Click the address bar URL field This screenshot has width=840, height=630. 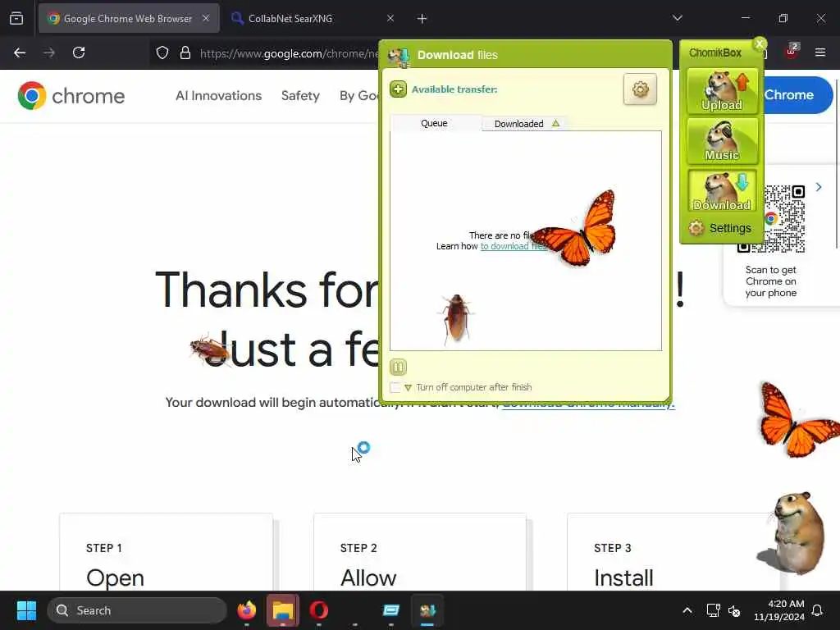click(x=288, y=53)
